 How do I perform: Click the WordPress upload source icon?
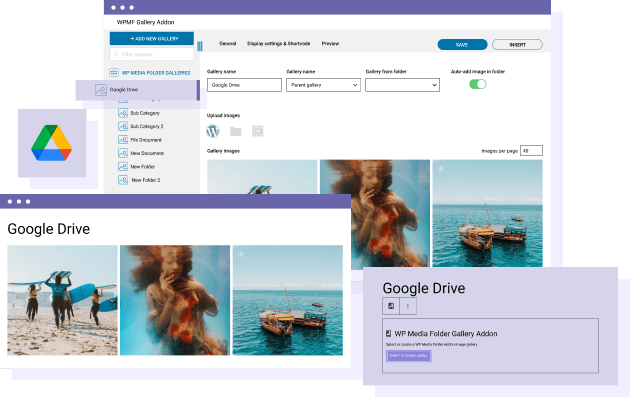213,131
